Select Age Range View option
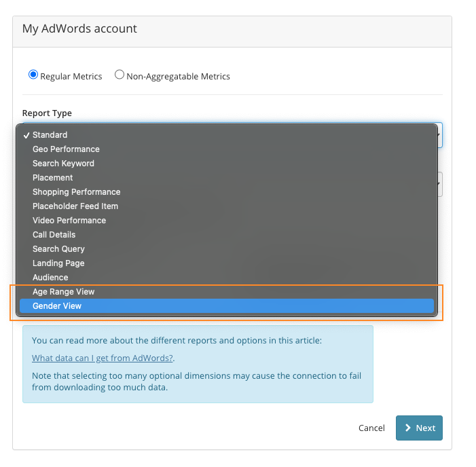The width and height of the screenshot is (476, 467). pos(227,292)
